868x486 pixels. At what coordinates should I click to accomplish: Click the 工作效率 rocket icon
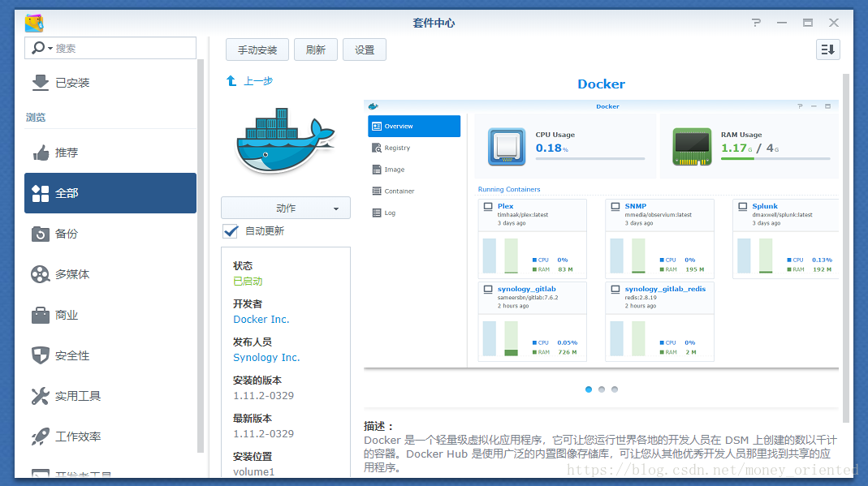41,437
